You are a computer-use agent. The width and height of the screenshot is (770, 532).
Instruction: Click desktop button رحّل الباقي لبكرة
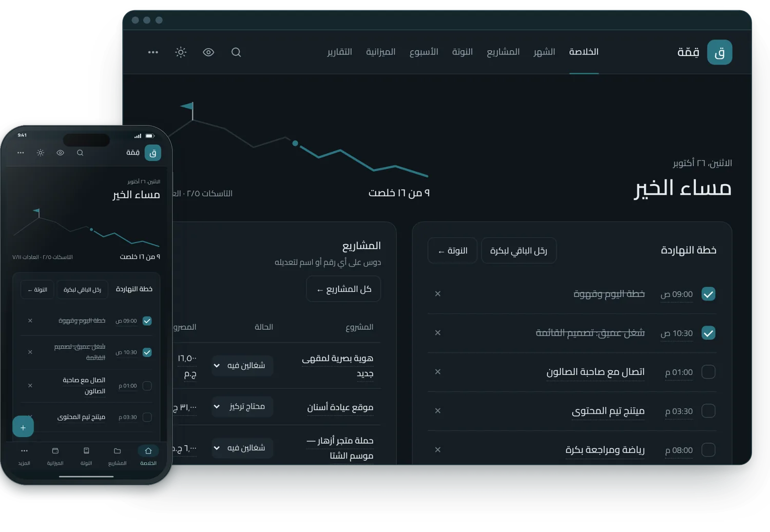519,250
